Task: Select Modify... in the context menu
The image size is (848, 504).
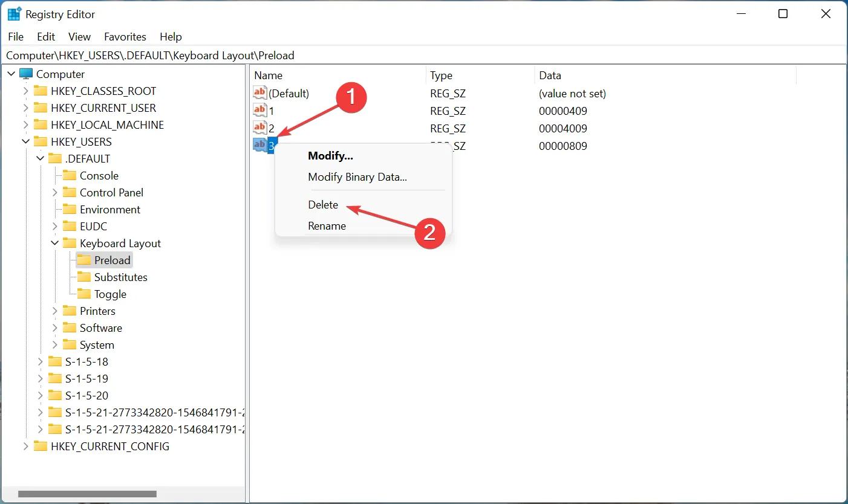Action: [x=330, y=155]
